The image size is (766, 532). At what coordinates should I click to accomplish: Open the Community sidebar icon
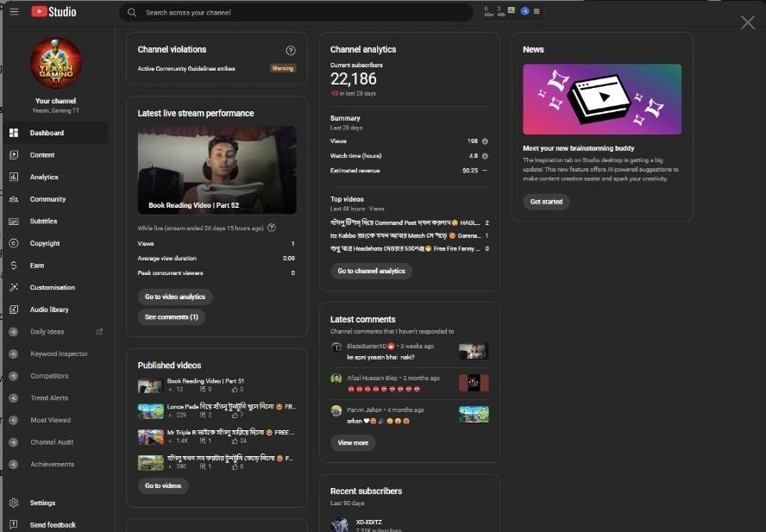click(x=13, y=199)
